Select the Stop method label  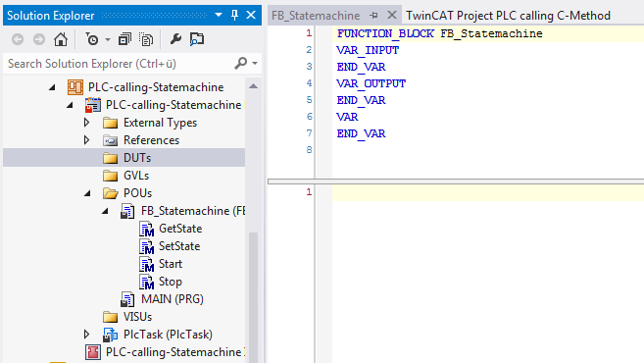(x=171, y=282)
